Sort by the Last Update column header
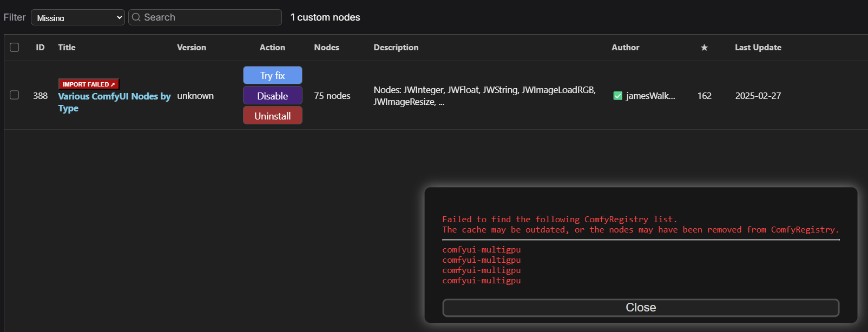The width and height of the screenshot is (868, 332). click(x=758, y=48)
